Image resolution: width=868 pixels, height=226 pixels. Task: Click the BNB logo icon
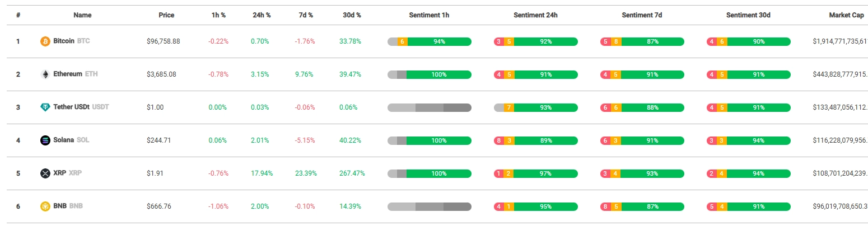45,206
